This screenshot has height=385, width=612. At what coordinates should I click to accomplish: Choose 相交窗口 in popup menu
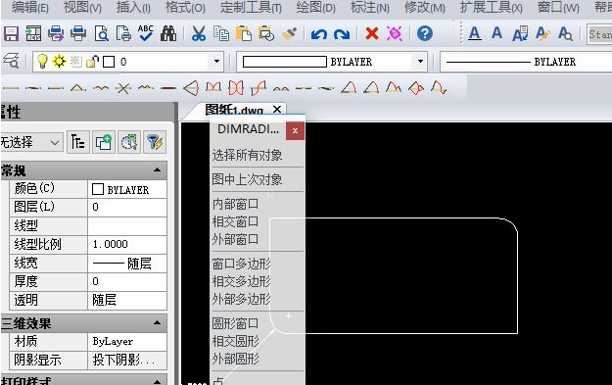tap(235, 222)
